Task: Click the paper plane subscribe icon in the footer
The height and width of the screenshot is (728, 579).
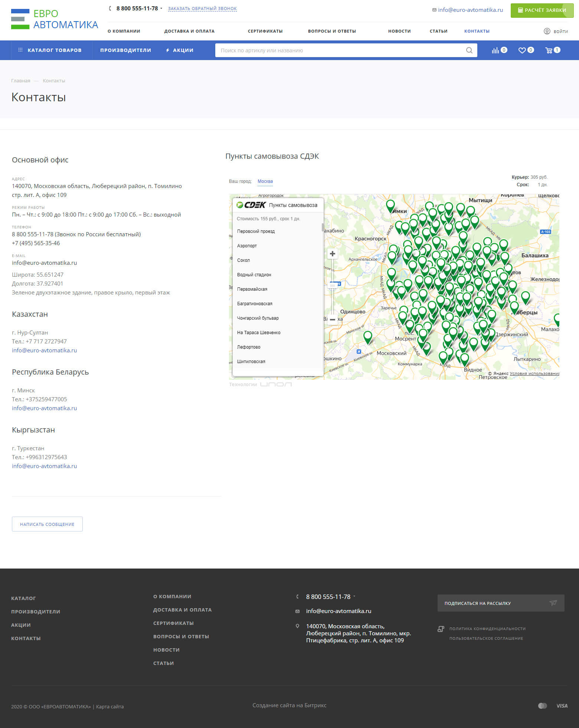Action: (553, 603)
